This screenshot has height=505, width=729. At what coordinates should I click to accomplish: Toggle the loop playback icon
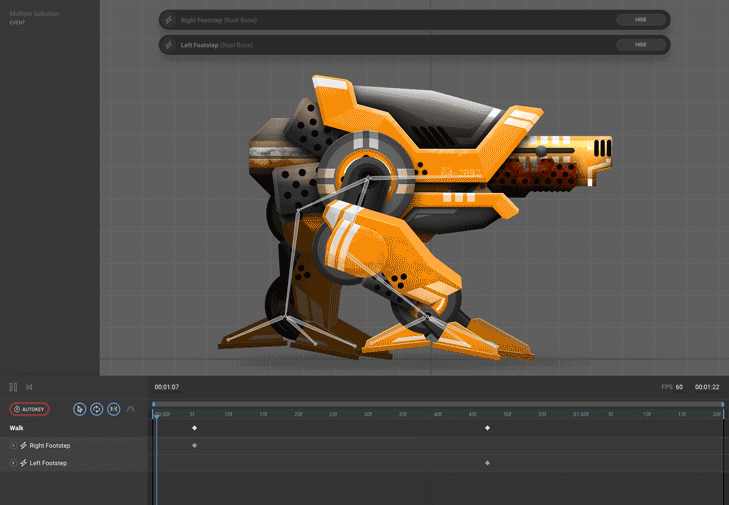pos(97,409)
